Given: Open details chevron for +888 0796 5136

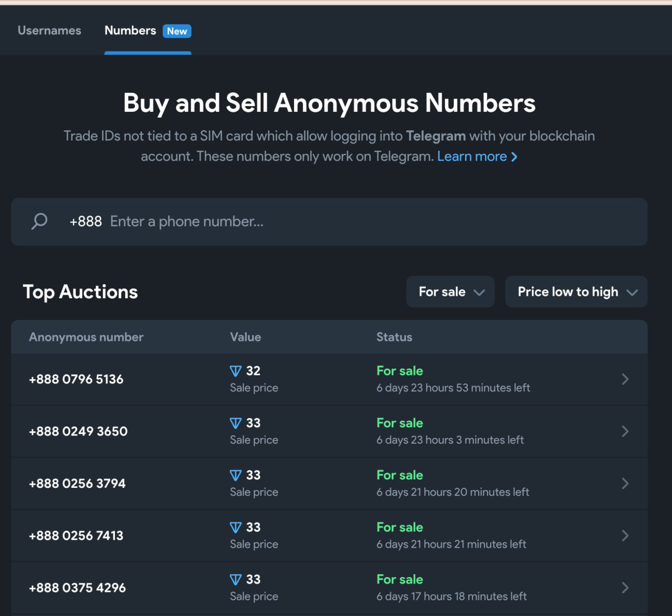Looking at the screenshot, I should [625, 379].
